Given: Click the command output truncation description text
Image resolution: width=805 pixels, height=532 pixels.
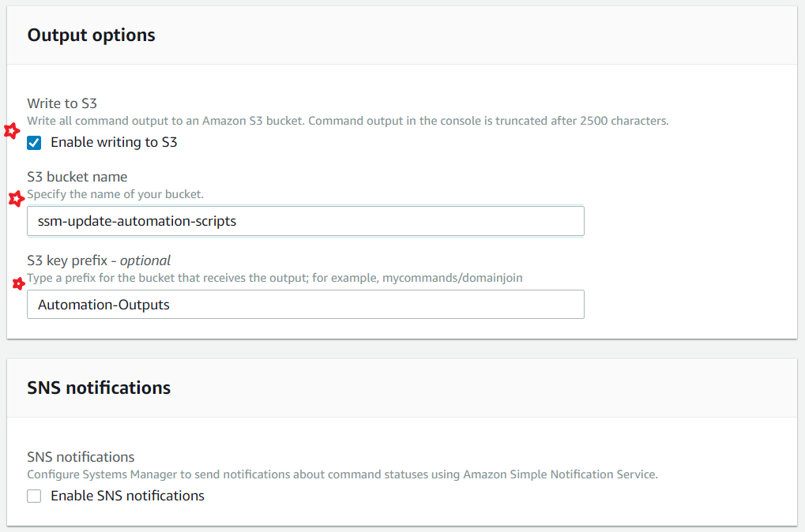Looking at the screenshot, I should point(348,121).
